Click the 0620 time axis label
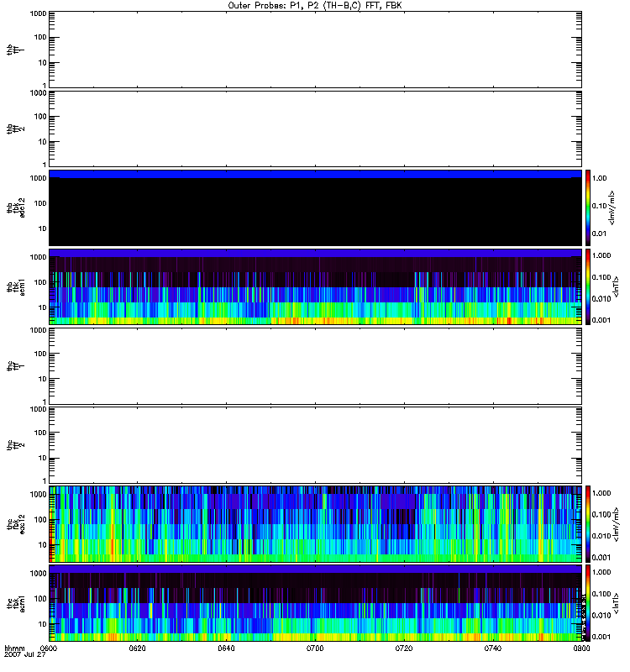The width and height of the screenshot is (630, 672). pos(138,649)
